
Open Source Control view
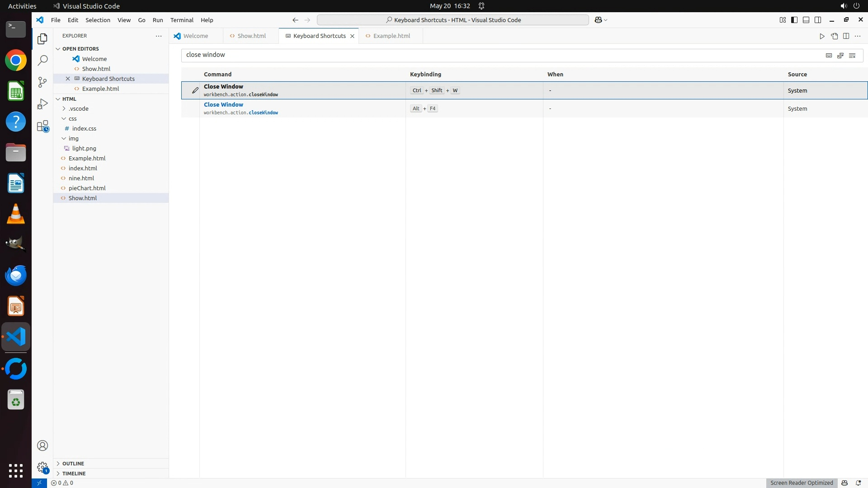point(42,82)
